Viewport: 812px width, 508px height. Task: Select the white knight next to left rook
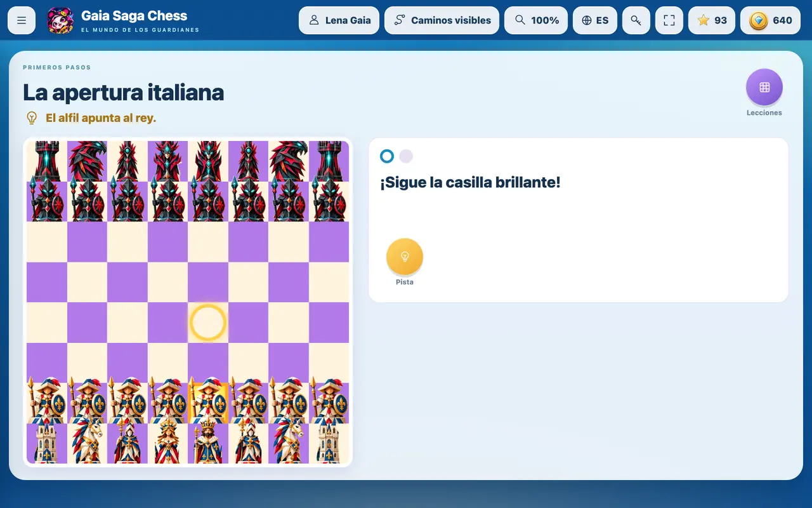(88, 443)
